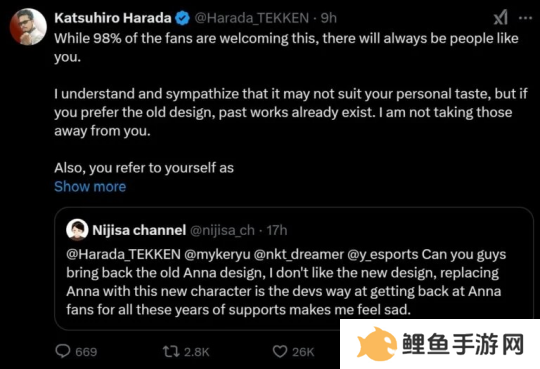Screen dimensions: 540x369
Task: Open the 9h timestamp link
Action: [329, 18]
